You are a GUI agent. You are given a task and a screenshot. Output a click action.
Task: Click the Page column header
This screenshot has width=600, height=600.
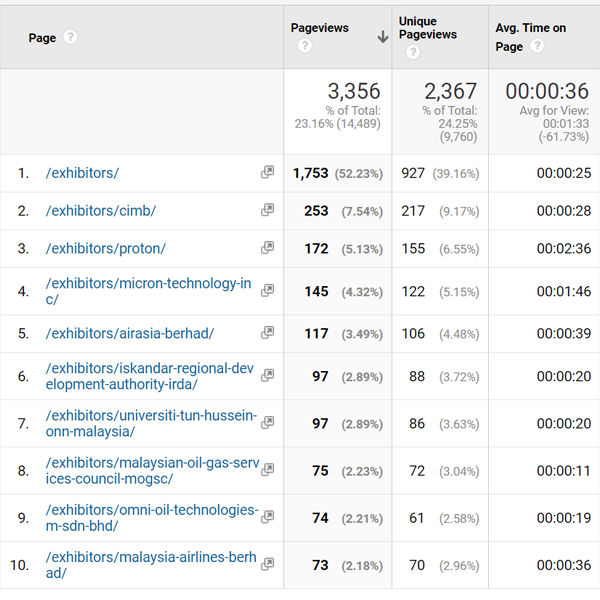[42, 38]
